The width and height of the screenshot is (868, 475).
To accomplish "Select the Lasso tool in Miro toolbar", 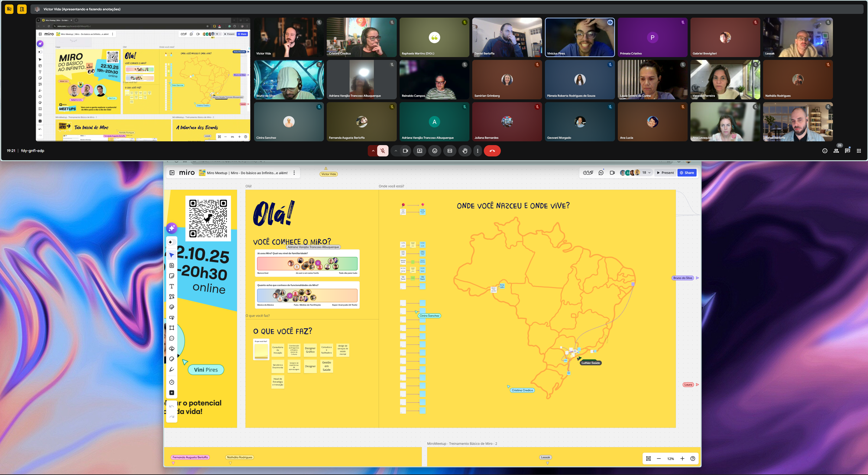I will [171, 349].
